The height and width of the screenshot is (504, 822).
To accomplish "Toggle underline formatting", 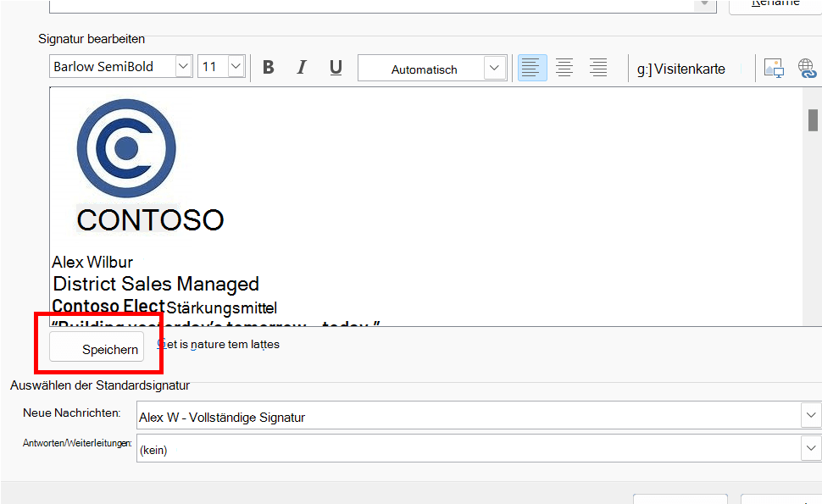I will point(336,67).
